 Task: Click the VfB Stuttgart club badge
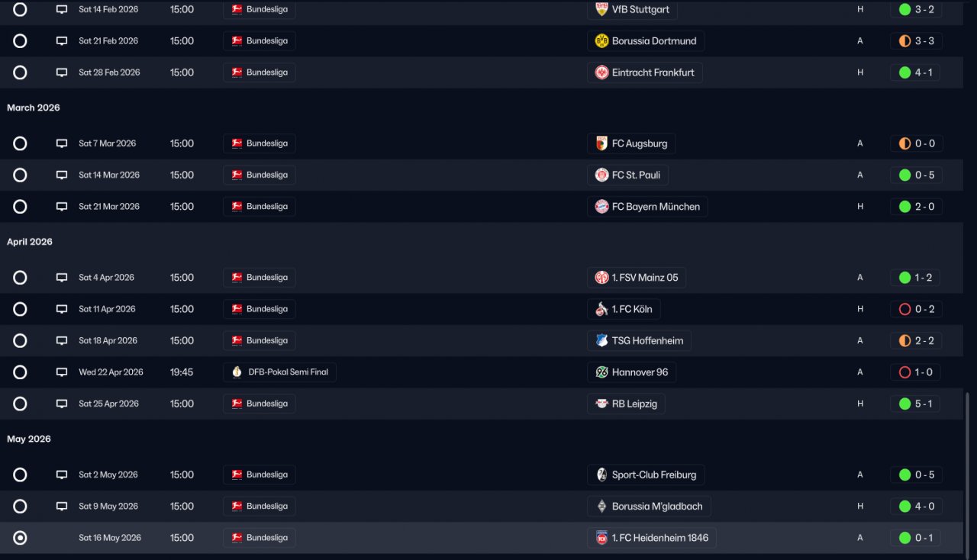point(601,10)
